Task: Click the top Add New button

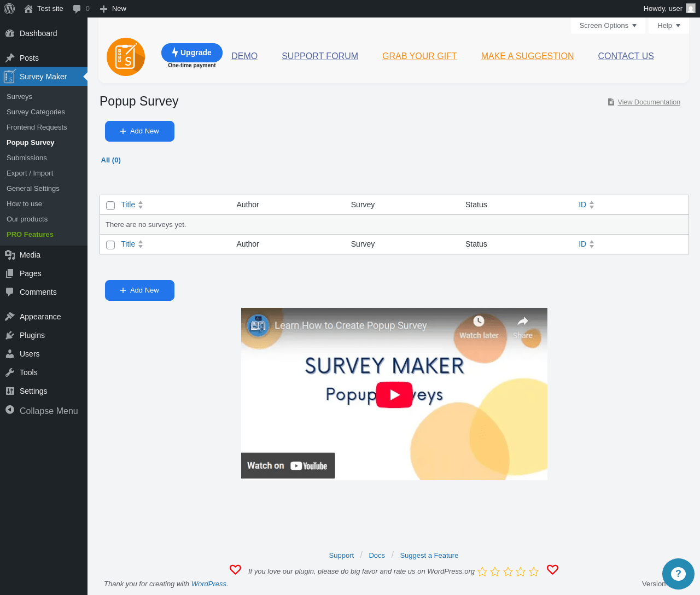Action: click(139, 131)
